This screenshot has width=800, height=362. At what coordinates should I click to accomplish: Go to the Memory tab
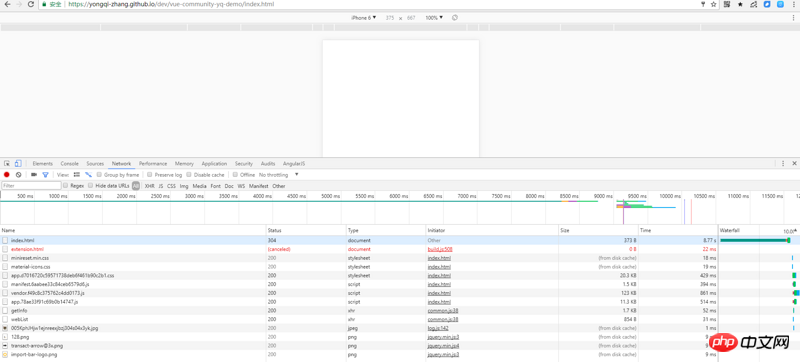click(x=184, y=164)
